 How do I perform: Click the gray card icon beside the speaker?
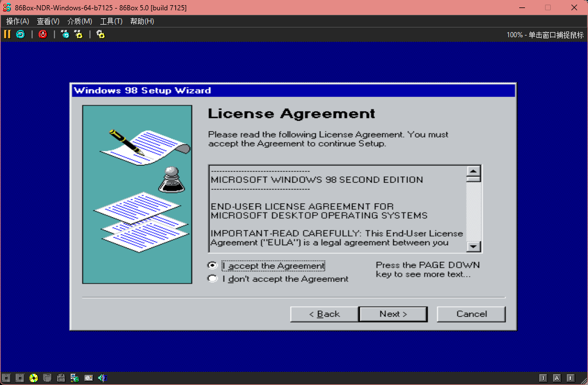pos(88,378)
